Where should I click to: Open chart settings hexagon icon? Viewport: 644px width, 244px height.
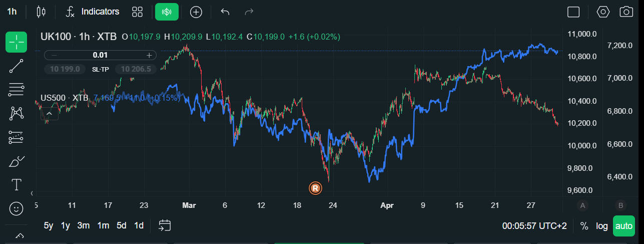coord(603,12)
